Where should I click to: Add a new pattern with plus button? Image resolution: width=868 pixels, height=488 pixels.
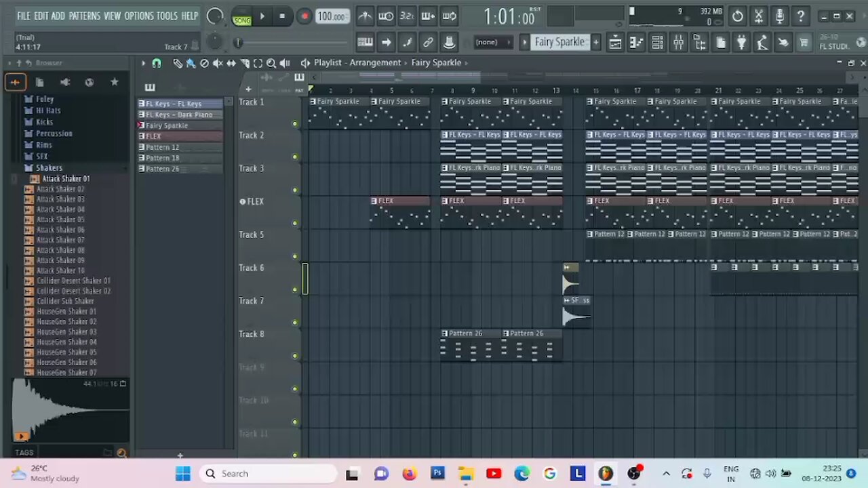coord(596,42)
